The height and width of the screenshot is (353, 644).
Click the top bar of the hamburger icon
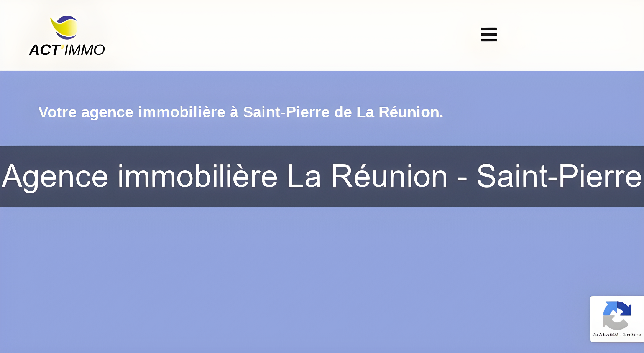click(489, 29)
